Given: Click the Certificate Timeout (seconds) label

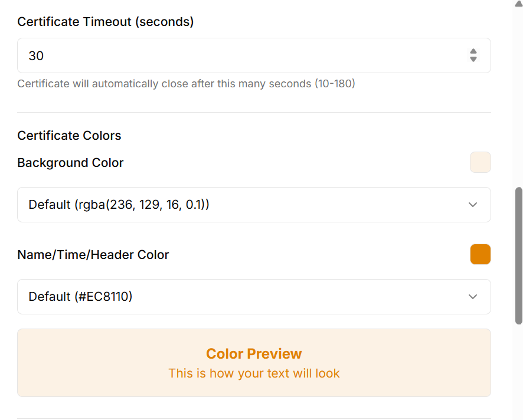Looking at the screenshot, I should (x=106, y=22).
